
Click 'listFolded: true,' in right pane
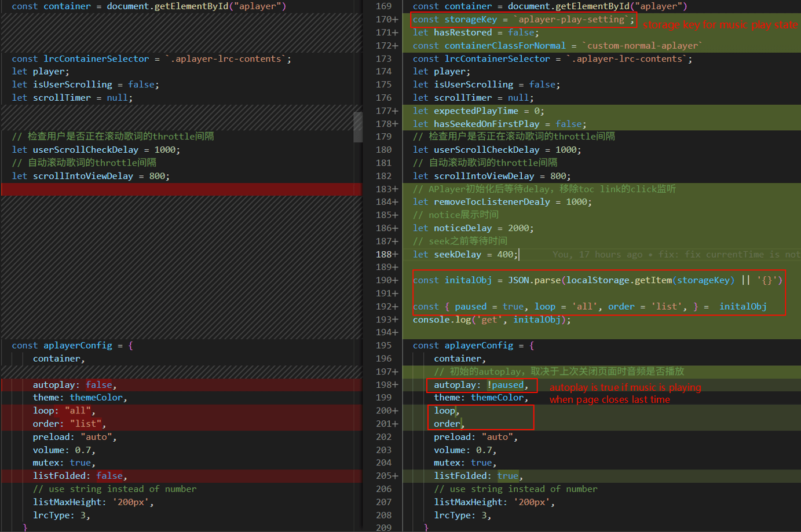[x=478, y=476]
